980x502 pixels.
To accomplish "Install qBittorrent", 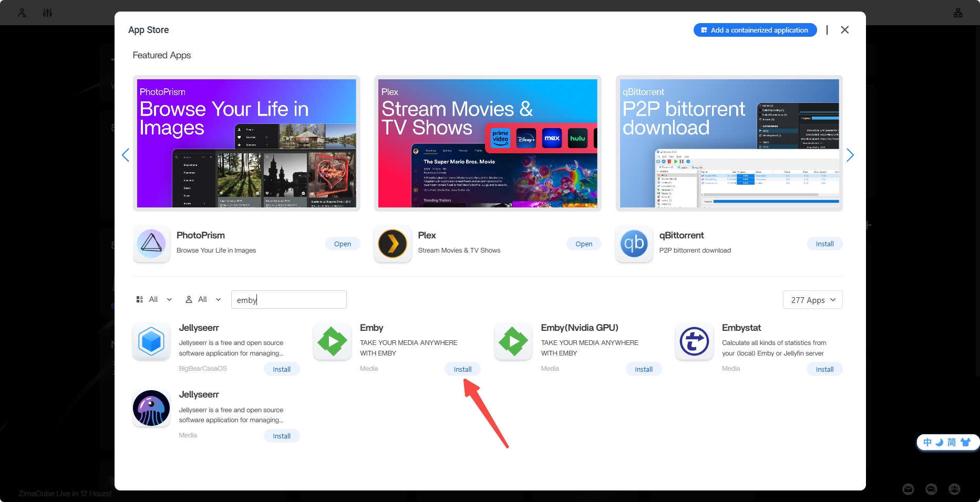I will pos(825,244).
